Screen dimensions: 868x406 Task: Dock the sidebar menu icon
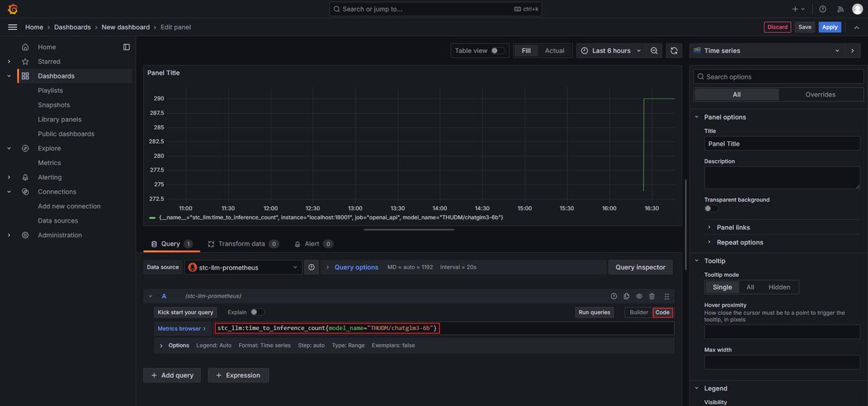[126, 47]
